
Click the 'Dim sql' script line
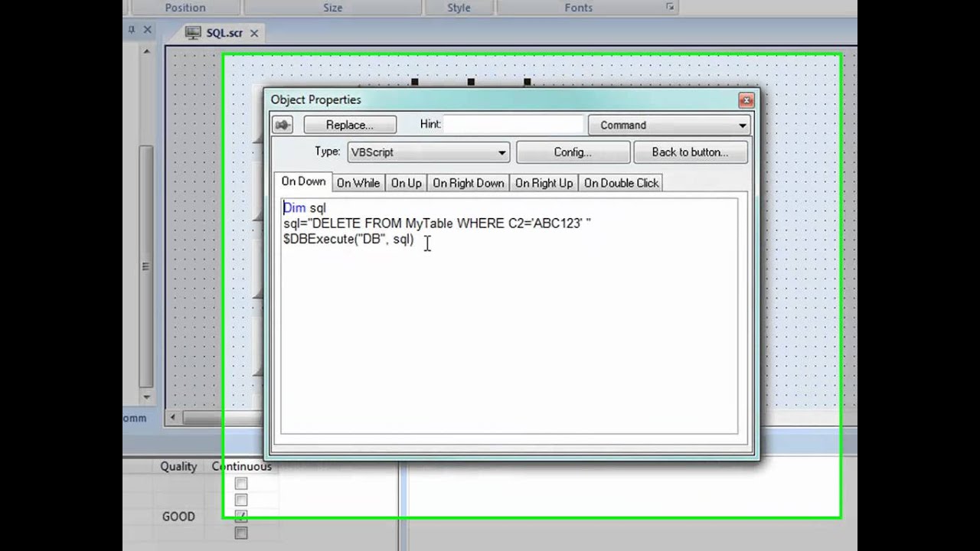305,207
